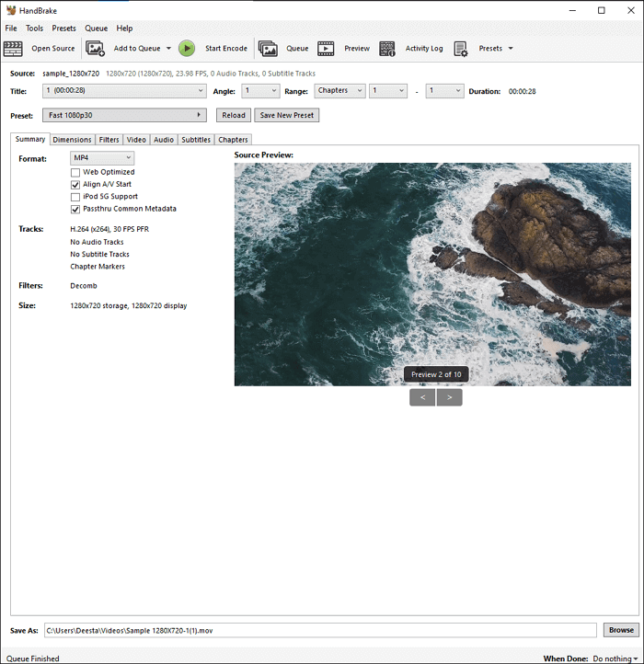Image resolution: width=644 pixels, height=664 pixels.
Task: Click the Open Source film icon
Action: (x=13, y=49)
